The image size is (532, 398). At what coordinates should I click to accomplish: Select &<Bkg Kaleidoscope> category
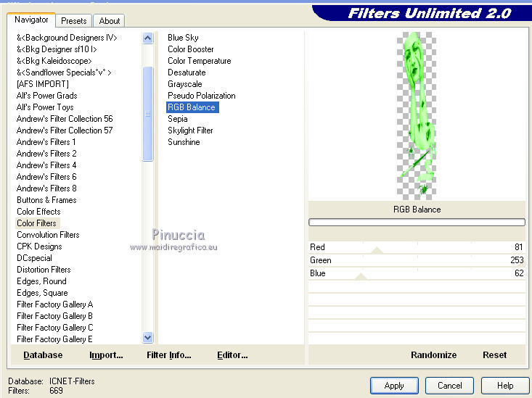pyautogui.click(x=54, y=61)
